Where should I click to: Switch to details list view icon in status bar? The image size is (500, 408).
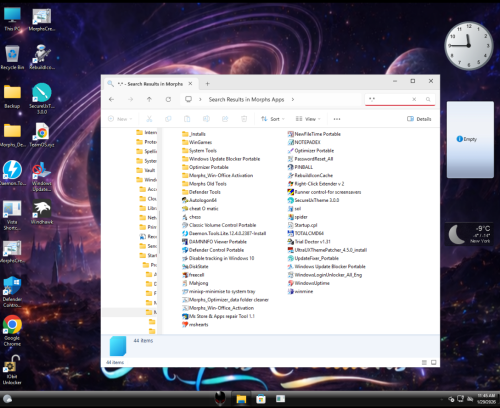point(424,362)
